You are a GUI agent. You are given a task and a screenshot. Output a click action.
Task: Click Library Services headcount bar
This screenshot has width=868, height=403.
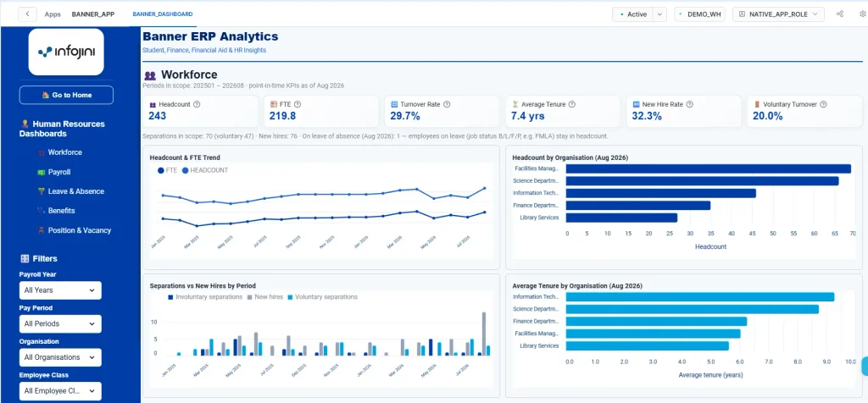[621, 218]
